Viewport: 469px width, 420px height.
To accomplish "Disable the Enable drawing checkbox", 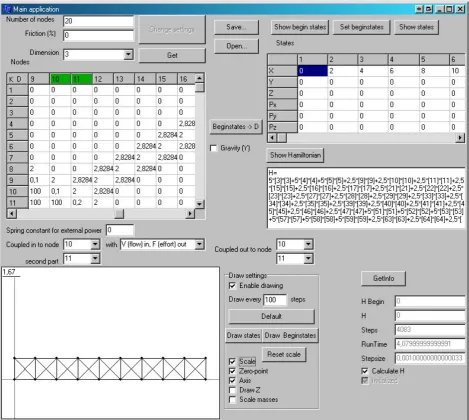I will 232,286.
